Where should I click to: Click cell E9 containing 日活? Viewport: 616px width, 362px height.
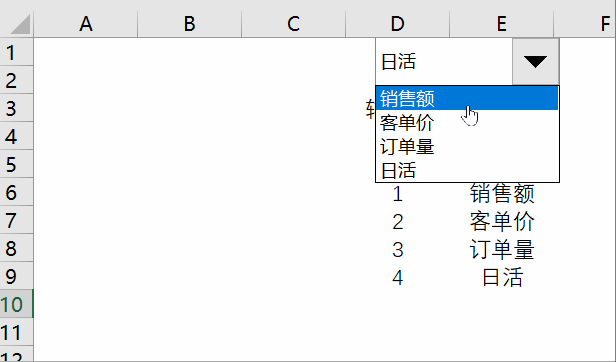(x=501, y=276)
